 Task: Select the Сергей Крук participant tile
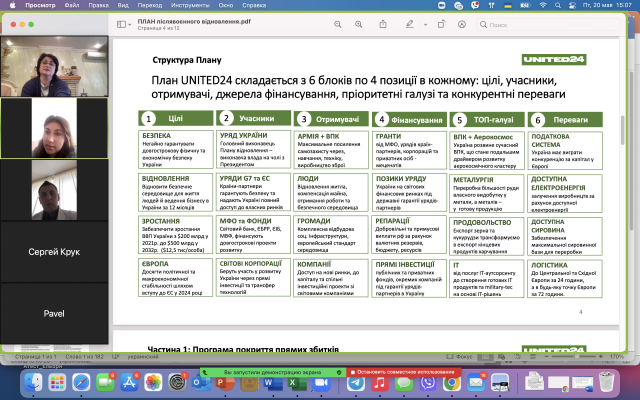pos(54,252)
